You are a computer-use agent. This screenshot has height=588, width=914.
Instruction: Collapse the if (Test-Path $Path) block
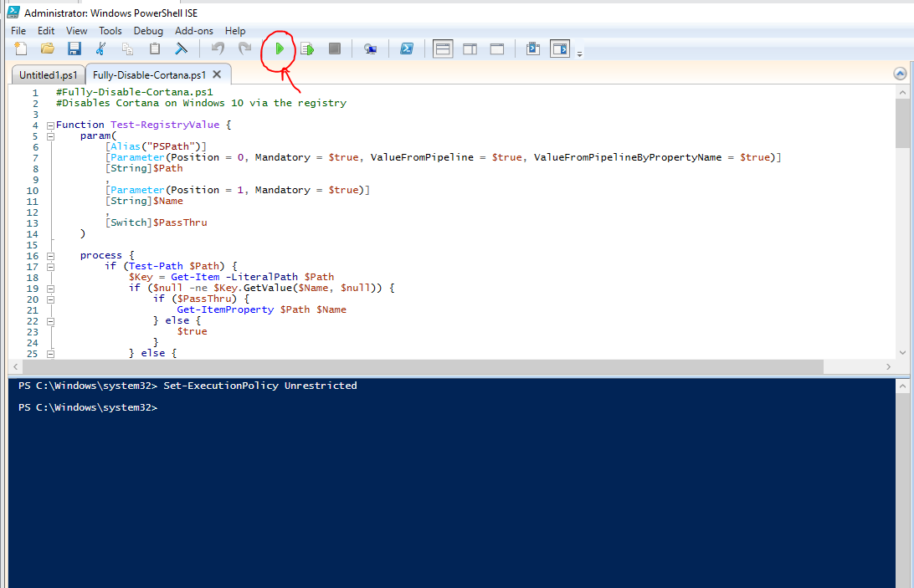tap(51, 267)
